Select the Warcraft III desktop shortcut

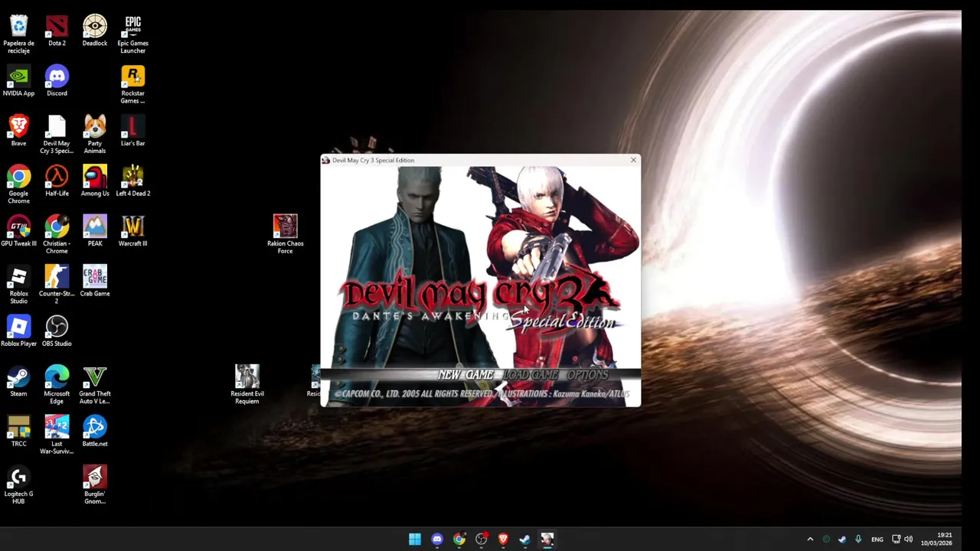[x=132, y=231]
